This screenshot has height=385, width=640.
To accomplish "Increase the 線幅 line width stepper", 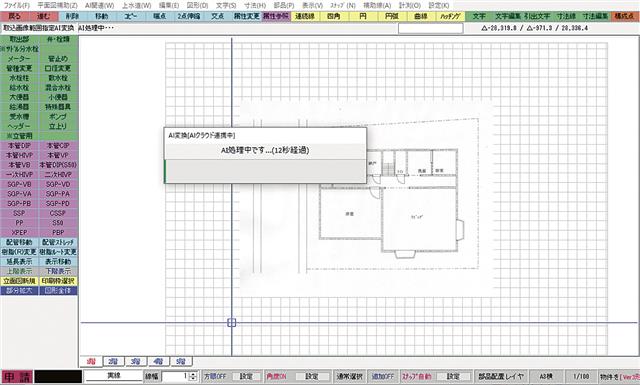I will [193, 374].
